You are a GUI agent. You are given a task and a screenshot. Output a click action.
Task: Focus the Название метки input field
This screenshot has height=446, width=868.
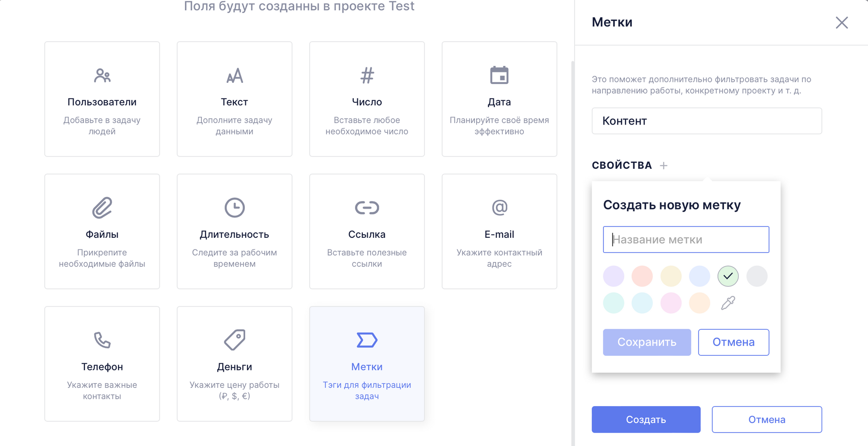[686, 239]
